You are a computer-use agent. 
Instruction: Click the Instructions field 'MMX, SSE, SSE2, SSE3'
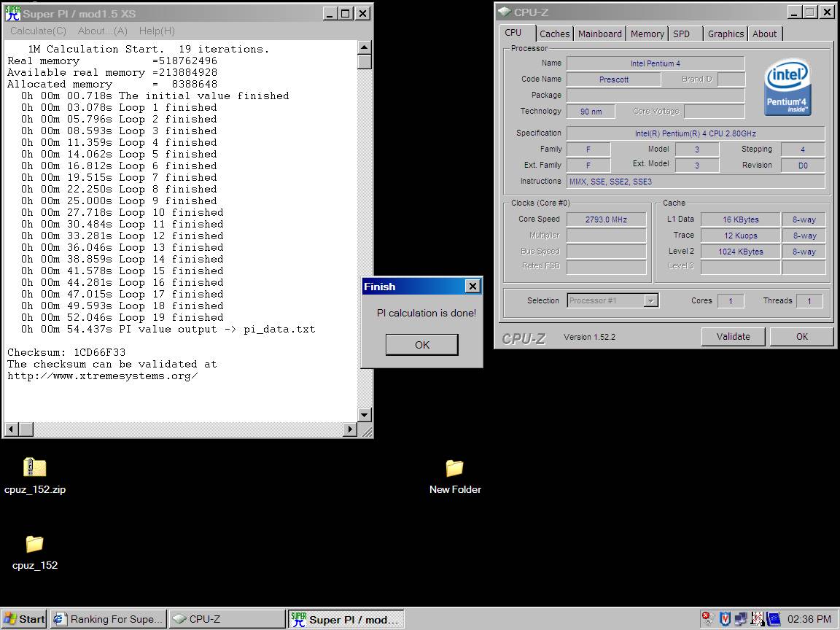pos(696,182)
